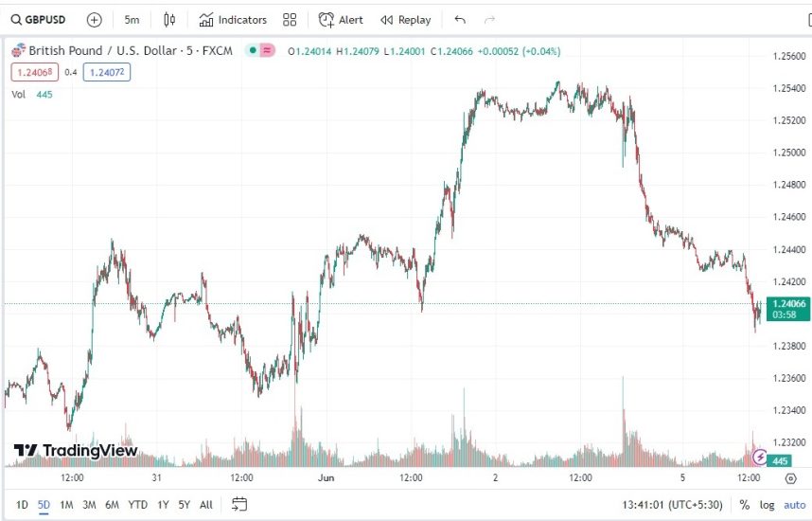Screen dimensions: 812x521
Task: Select the 1M date range
Action: 66,505
